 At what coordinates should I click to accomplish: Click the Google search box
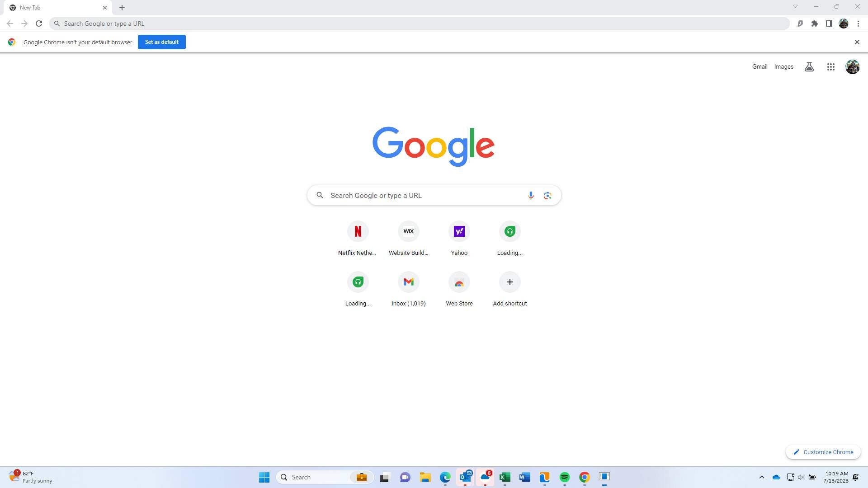pos(434,195)
